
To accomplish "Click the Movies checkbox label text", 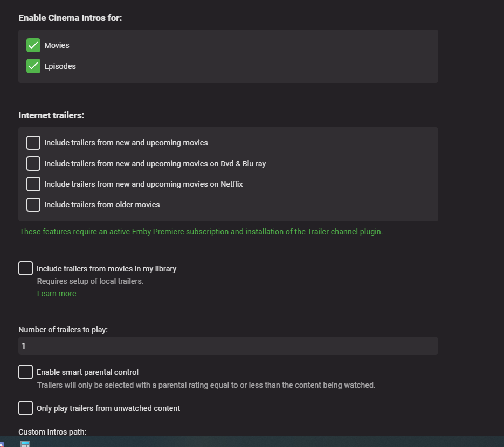I will point(57,45).
